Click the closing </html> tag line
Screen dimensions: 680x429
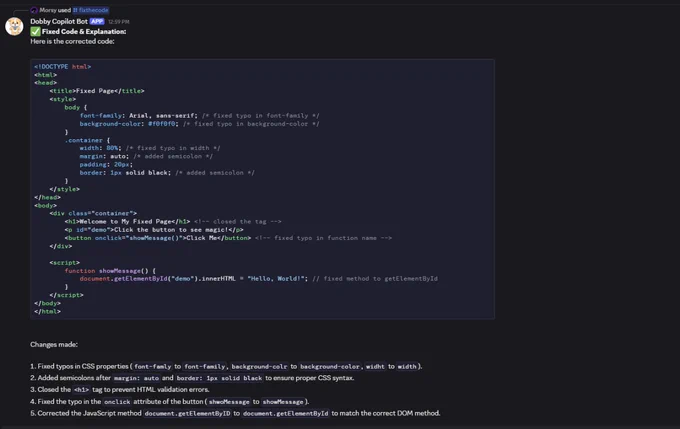47,311
